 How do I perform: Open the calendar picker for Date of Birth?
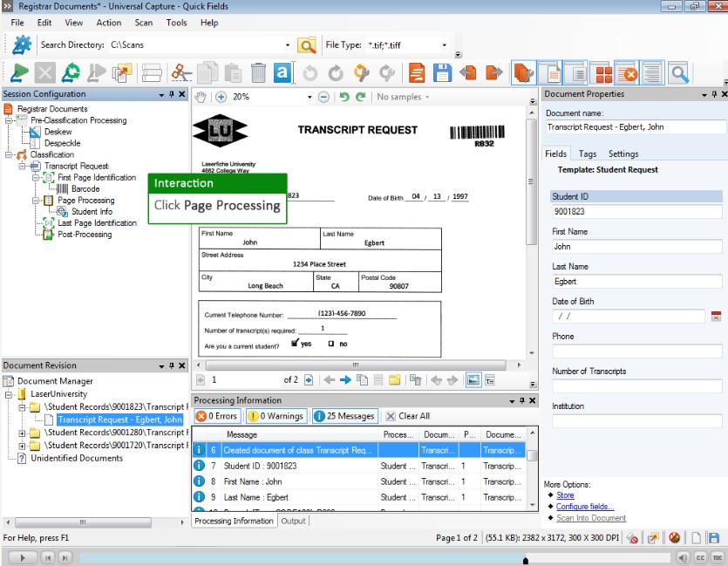(716, 317)
